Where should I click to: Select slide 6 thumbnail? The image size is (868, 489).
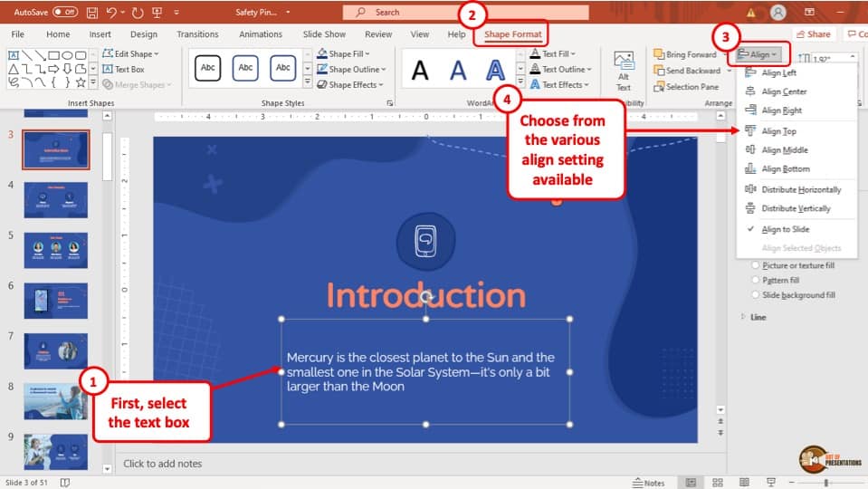click(x=55, y=301)
